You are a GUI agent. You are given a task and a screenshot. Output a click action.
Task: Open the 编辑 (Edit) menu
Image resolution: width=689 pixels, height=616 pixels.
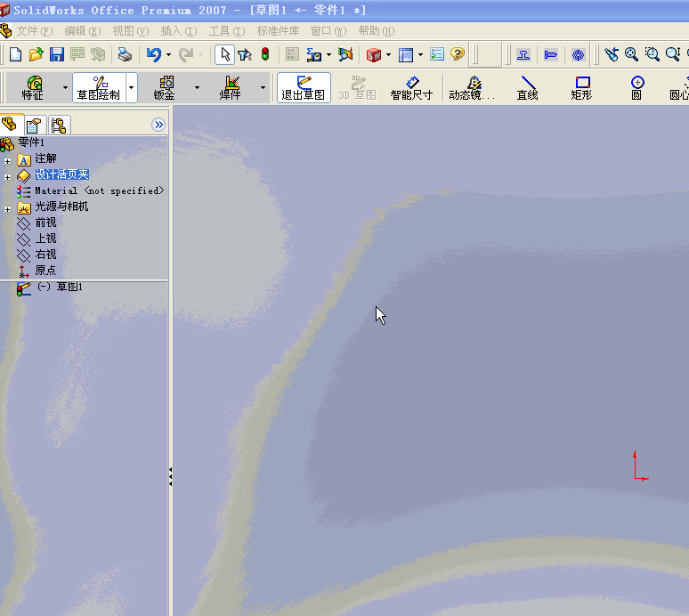coord(83,31)
